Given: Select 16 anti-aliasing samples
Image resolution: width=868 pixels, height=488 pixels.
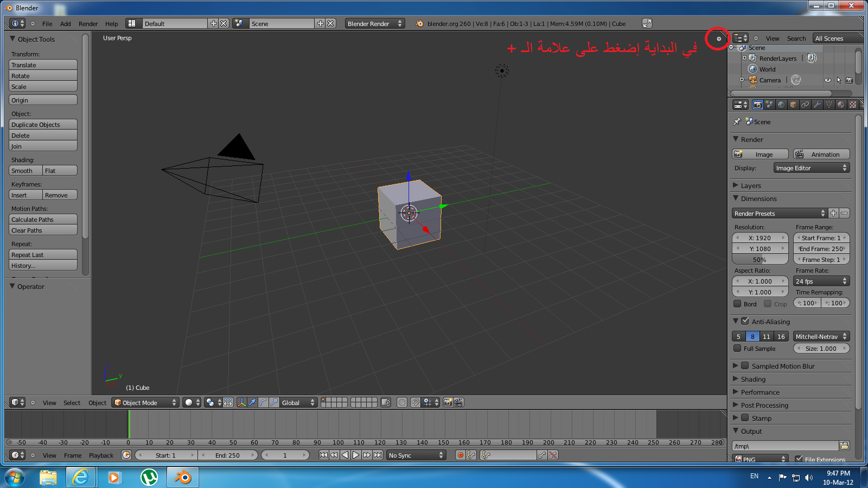Looking at the screenshot, I should point(781,336).
